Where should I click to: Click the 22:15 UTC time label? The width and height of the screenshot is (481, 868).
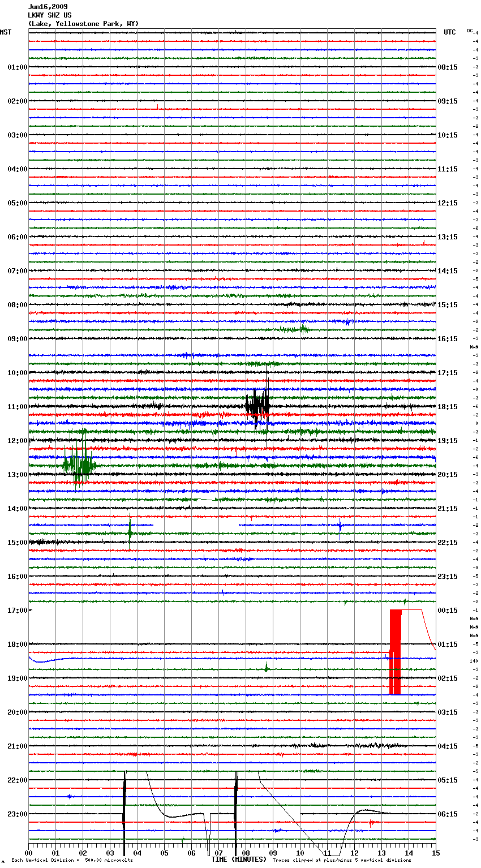(448, 543)
